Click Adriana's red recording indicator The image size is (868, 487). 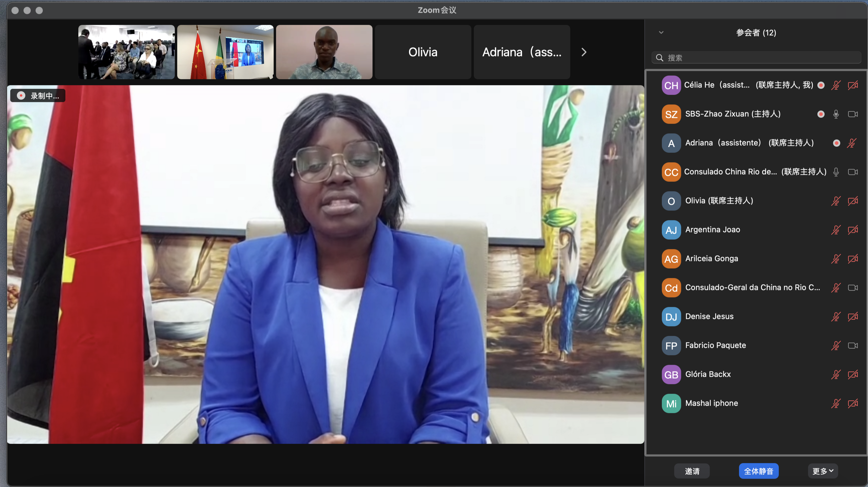click(x=836, y=143)
